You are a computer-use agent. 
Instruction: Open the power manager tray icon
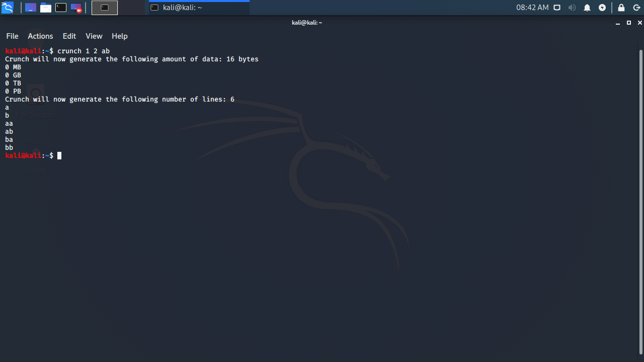coord(602,8)
